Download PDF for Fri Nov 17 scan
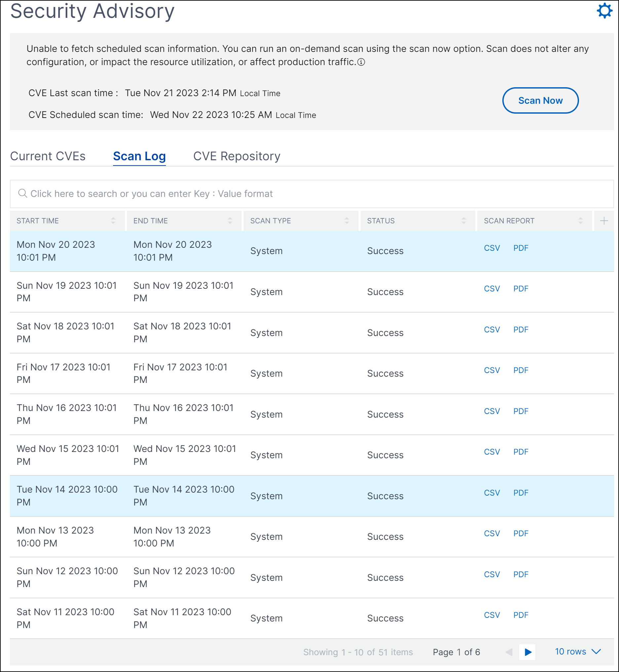Screen dimensions: 619x672 coord(521,370)
